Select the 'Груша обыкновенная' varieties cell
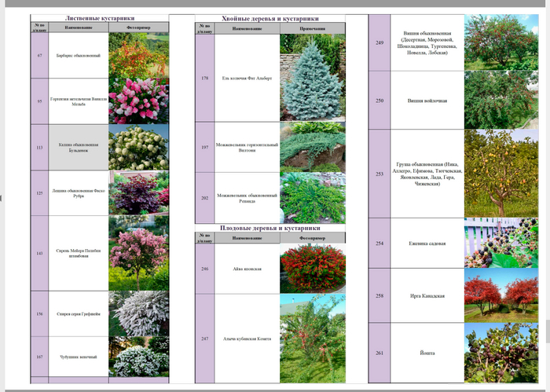 click(x=427, y=174)
